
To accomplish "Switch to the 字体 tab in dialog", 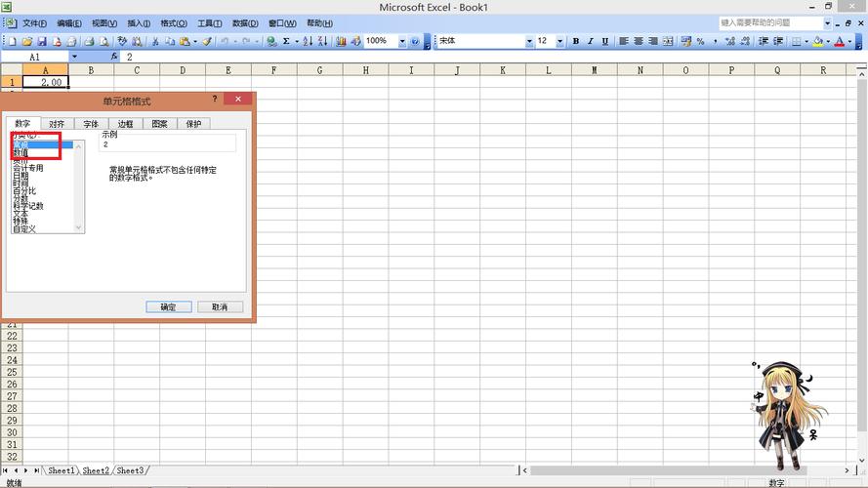I will (91, 124).
